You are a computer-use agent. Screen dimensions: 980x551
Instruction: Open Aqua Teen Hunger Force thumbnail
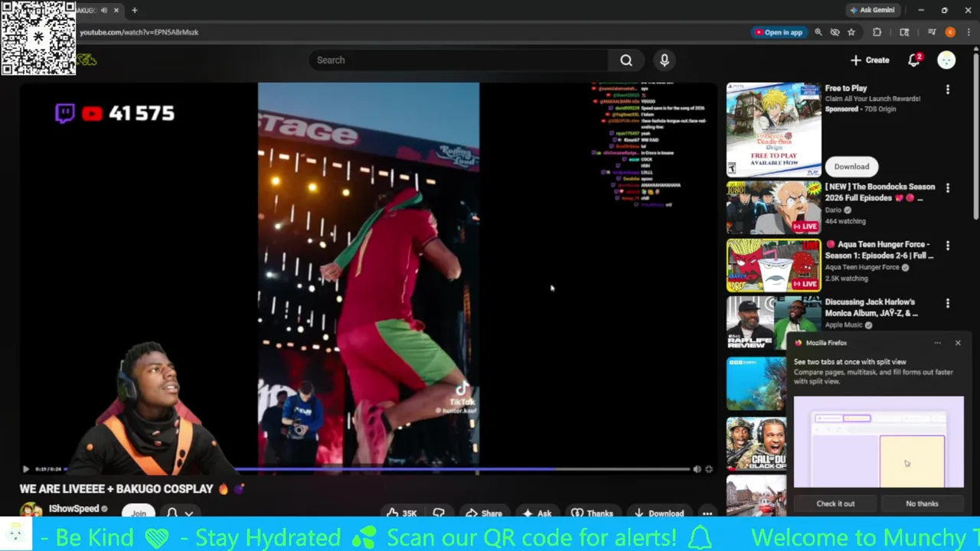pos(773,265)
